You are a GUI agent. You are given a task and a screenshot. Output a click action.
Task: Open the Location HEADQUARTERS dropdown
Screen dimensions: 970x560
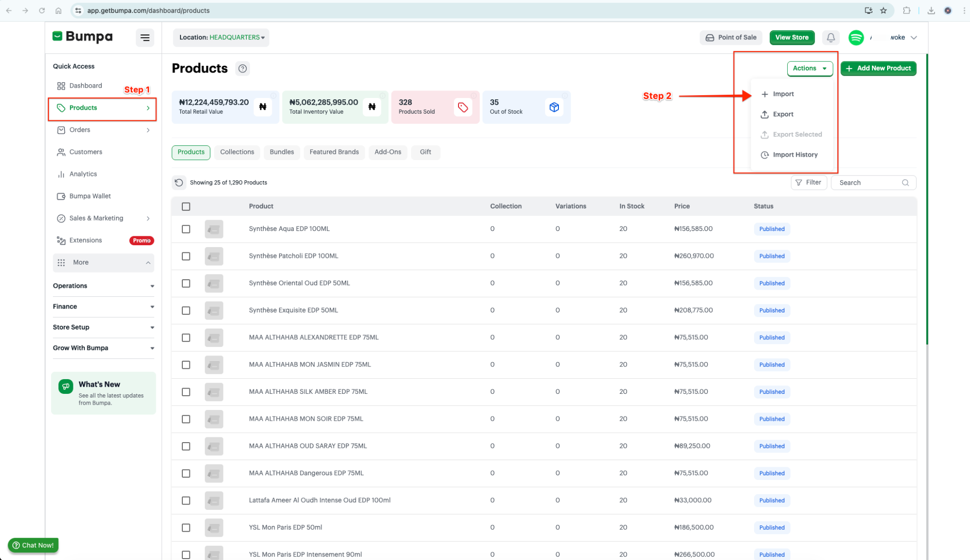point(221,37)
